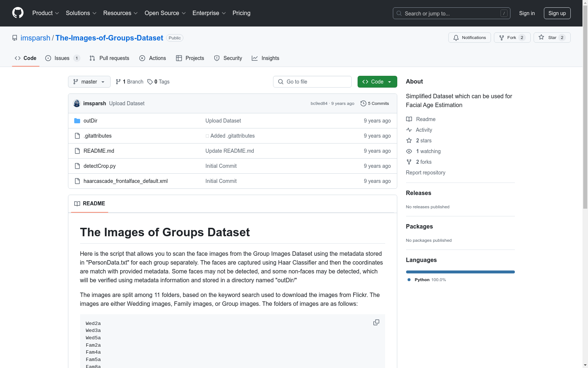The height and width of the screenshot is (368, 588).
Task: Click the file icon beside README.md
Action: (77, 151)
